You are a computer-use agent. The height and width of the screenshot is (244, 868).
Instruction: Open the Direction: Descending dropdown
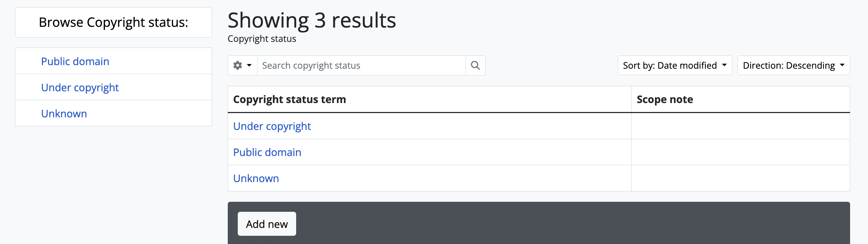[793, 65]
